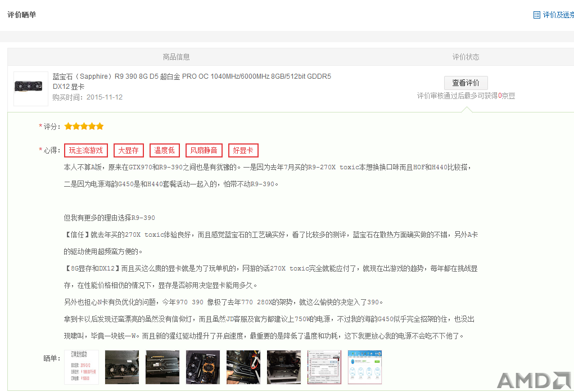Click the list icon beside 评价及送京豆

click(537, 15)
